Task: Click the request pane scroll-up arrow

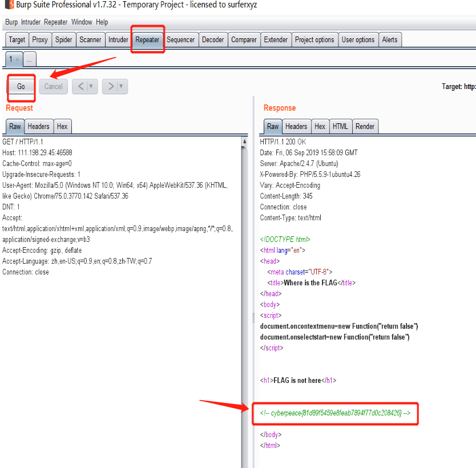Action: tap(244, 142)
